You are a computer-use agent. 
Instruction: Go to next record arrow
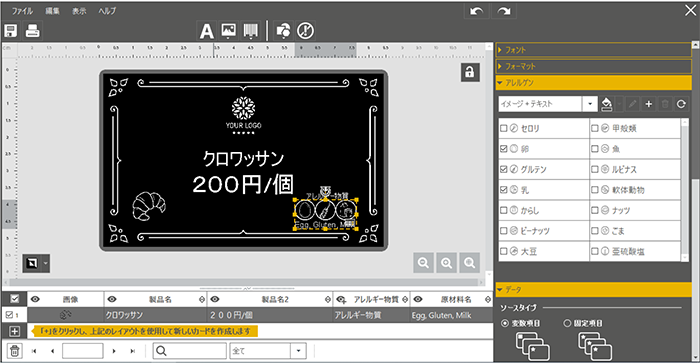pos(114,351)
